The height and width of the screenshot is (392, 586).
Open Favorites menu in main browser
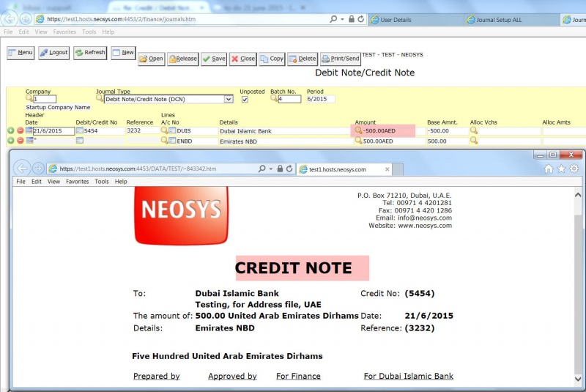(x=64, y=32)
